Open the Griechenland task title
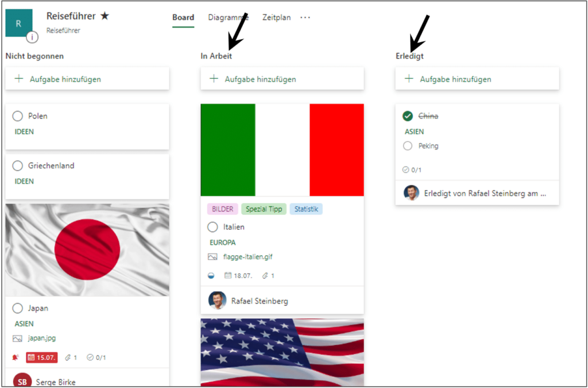 click(51, 166)
